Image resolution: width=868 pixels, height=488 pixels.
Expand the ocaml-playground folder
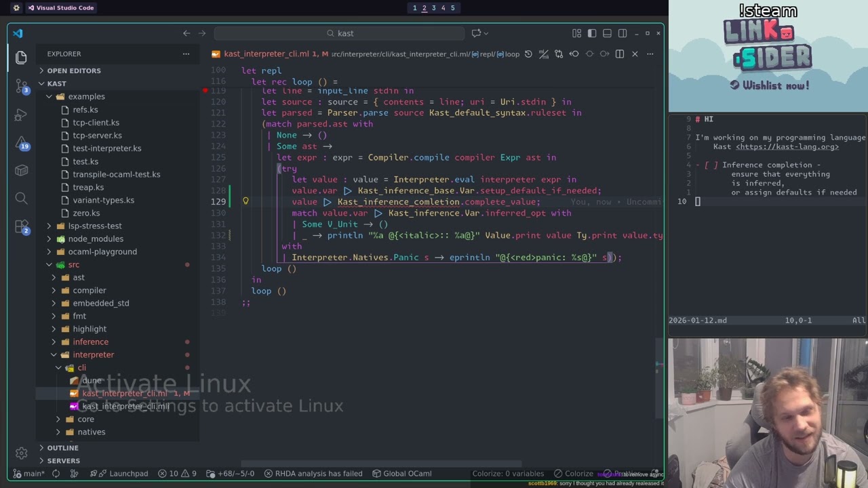click(102, 251)
